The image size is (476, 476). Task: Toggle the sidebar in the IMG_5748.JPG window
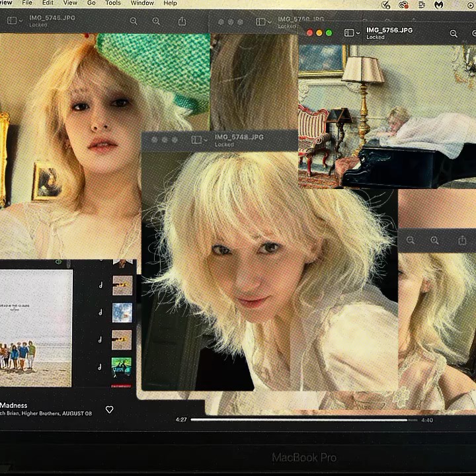click(x=196, y=140)
